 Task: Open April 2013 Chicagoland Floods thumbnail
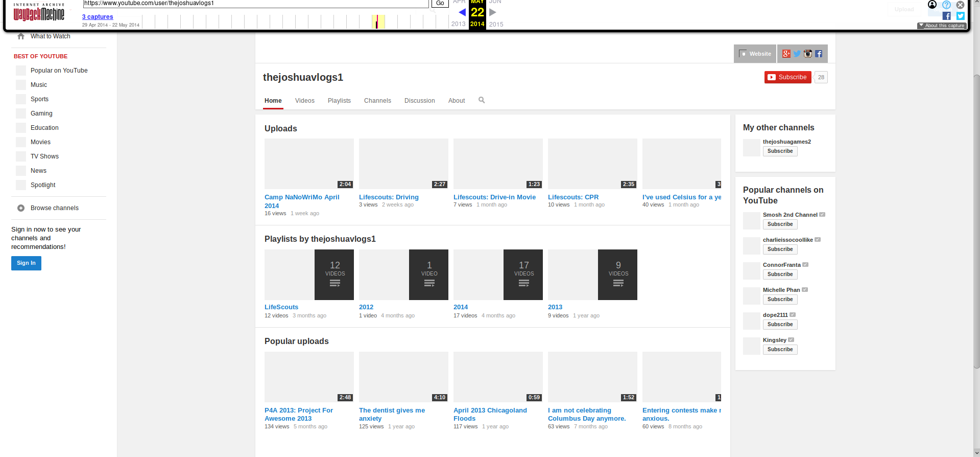tap(498, 377)
